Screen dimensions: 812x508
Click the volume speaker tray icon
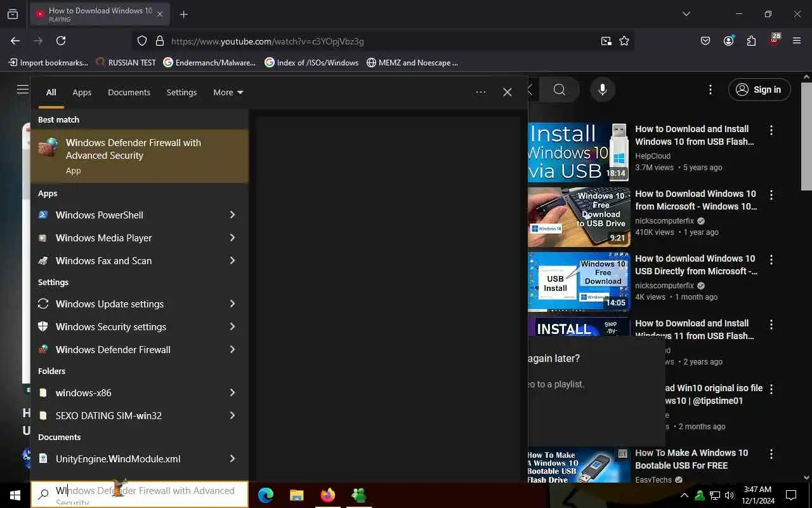tap(729, 495)
